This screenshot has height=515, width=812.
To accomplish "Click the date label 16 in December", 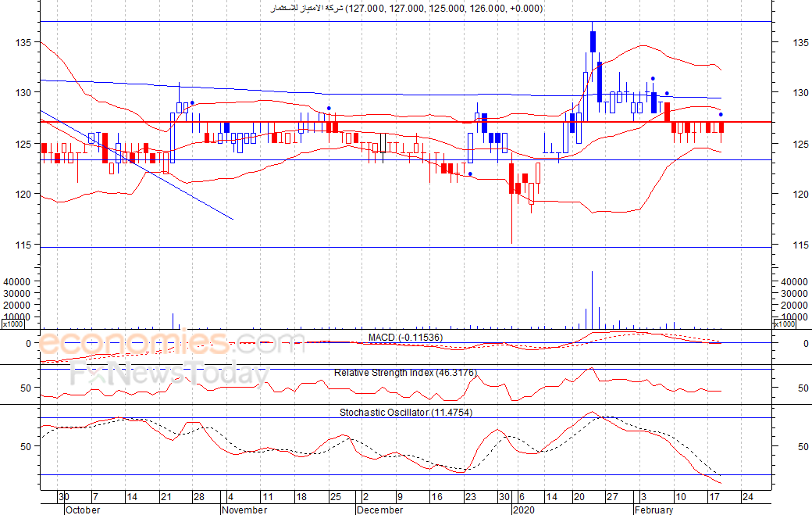I will pyautogui.click(x=437, y=497).
